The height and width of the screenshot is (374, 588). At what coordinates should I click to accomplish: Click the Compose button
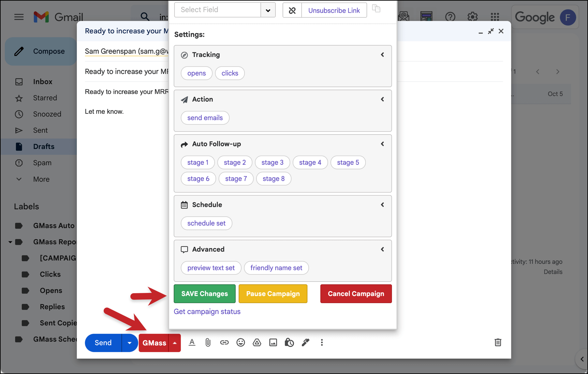coord(41,51)
